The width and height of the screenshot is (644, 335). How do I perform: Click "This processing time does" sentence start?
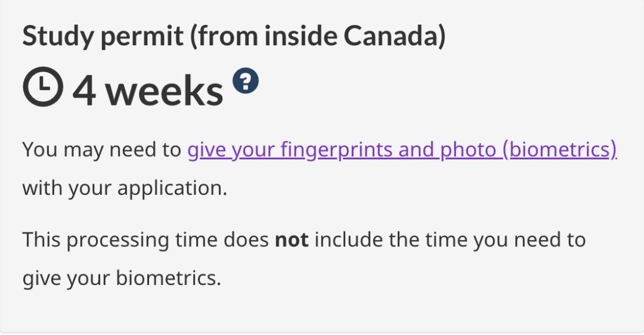146,240
